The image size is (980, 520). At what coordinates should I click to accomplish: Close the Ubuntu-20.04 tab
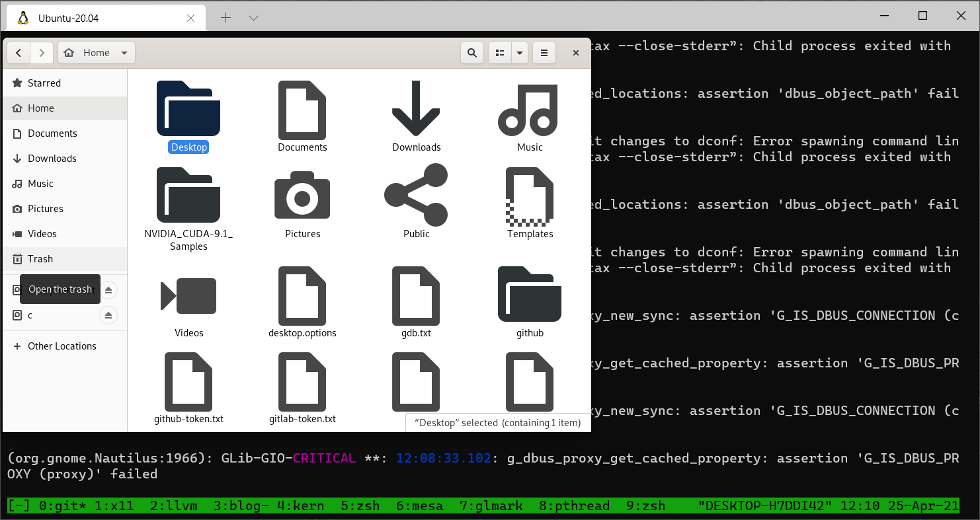(190, 18)
